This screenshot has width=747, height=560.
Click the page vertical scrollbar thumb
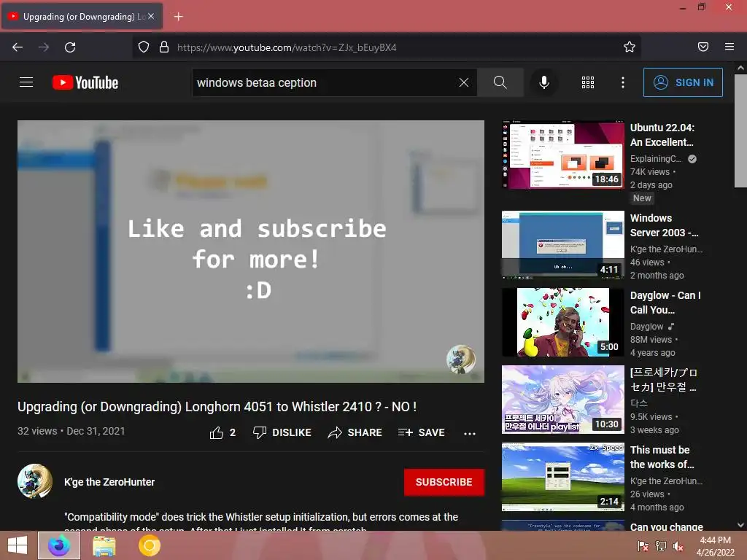pos(740,131)
